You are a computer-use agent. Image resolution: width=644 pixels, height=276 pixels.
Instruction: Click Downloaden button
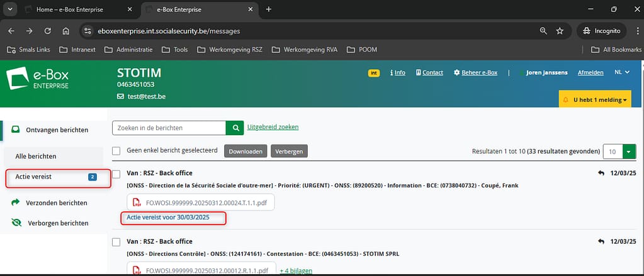point(246,152)
